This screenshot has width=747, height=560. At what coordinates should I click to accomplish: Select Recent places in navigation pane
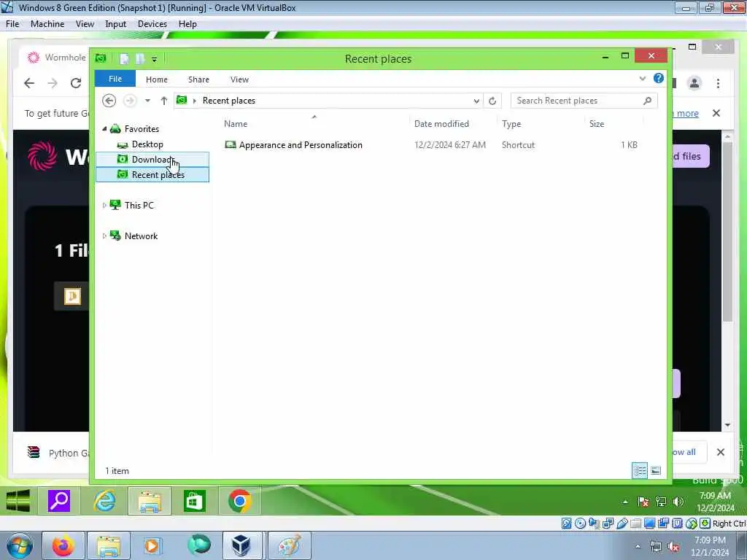152,175
